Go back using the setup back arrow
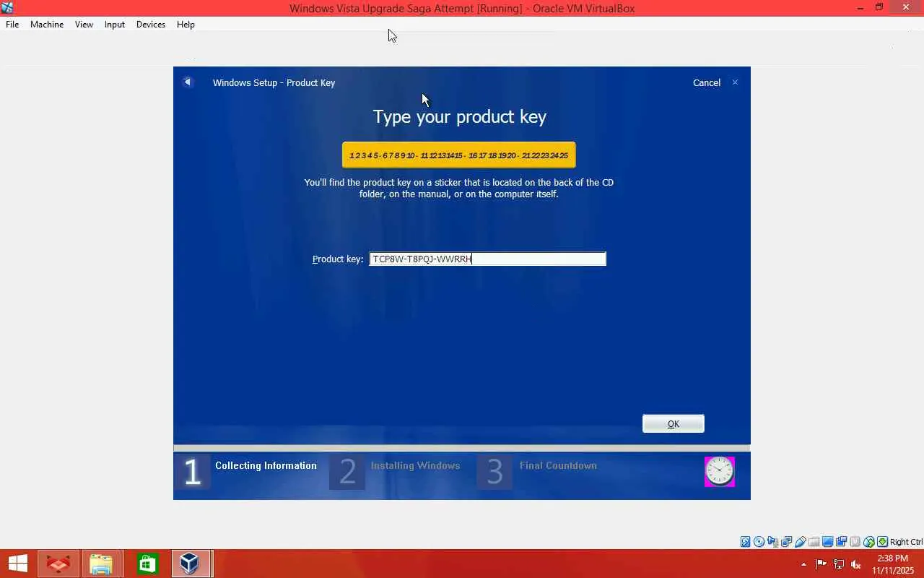The width and height of the screenshot is (924, 578). [x=188, y=82]
